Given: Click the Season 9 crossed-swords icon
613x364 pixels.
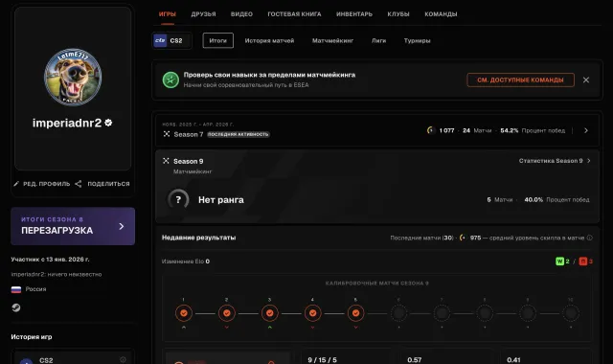Looking at the screenshot, I should click(x=166, y=161).
